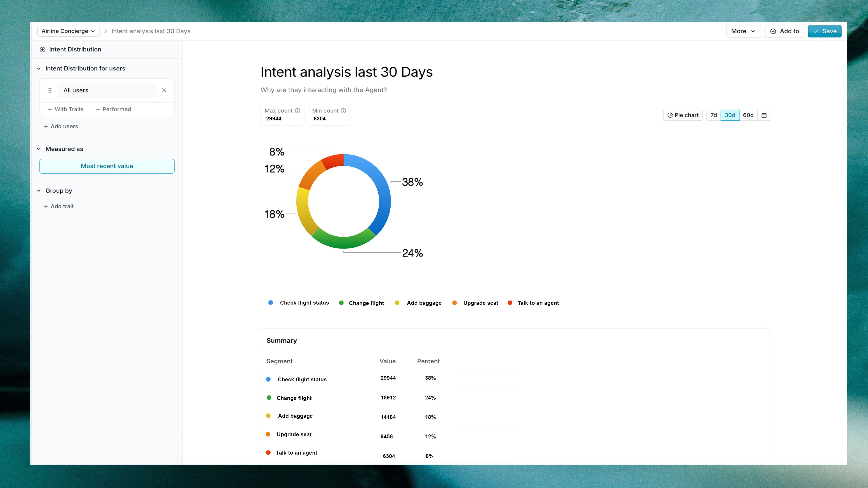Click the Save button
Image resolution: width=868 pixels, height=488 pixels.
[x=825, y=31]
